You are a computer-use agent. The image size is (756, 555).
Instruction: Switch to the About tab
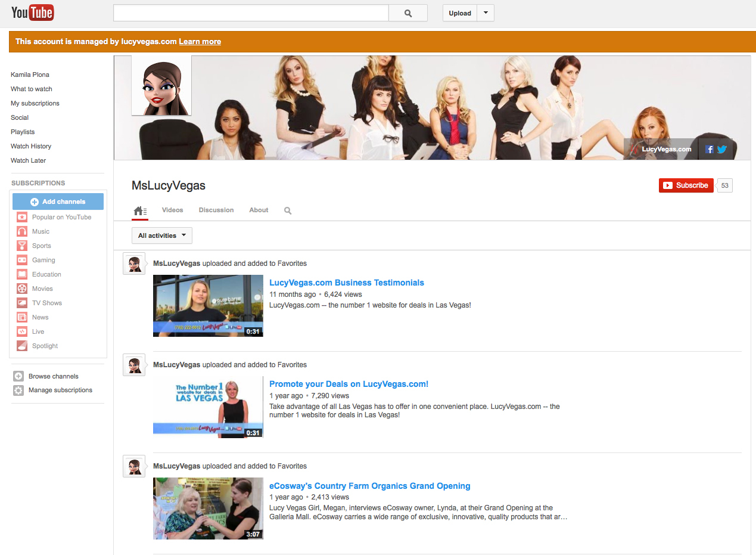[x=259, y=210]
